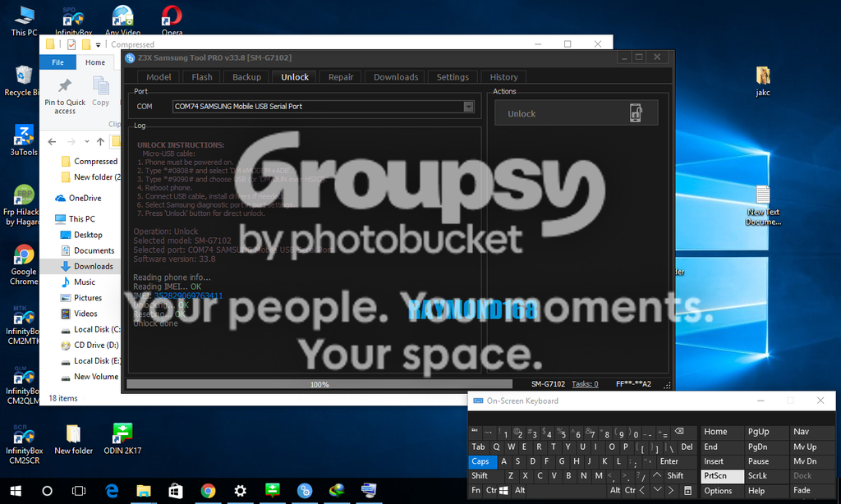Select New Volume in the navigation pane
This screenshot has width=841, height=504.
90,377
